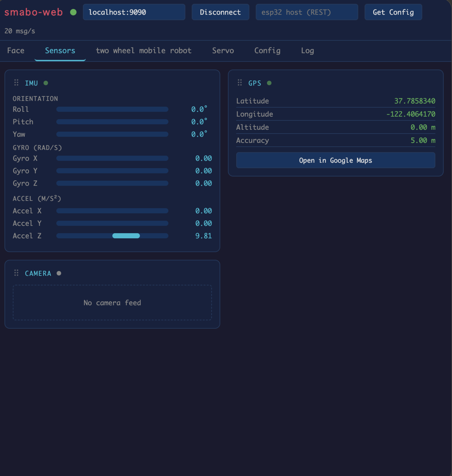Click the Accel Y bar
This screenshot has height=476, width=452.
pos(112,223)
